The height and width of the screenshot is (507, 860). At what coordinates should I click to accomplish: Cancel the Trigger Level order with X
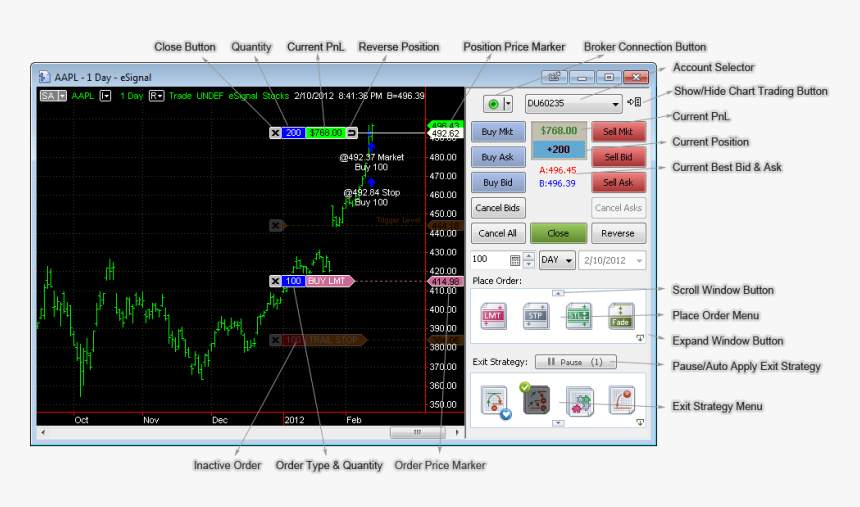[x=275, y=225]
